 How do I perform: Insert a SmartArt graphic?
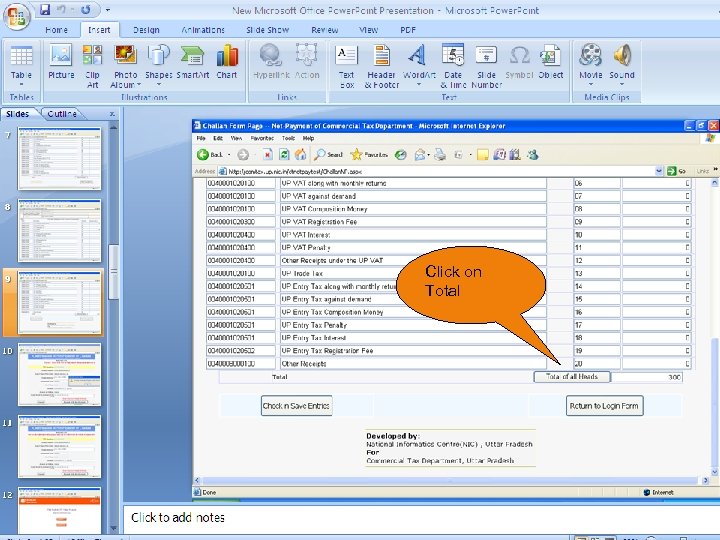click(x=192, y=62)
